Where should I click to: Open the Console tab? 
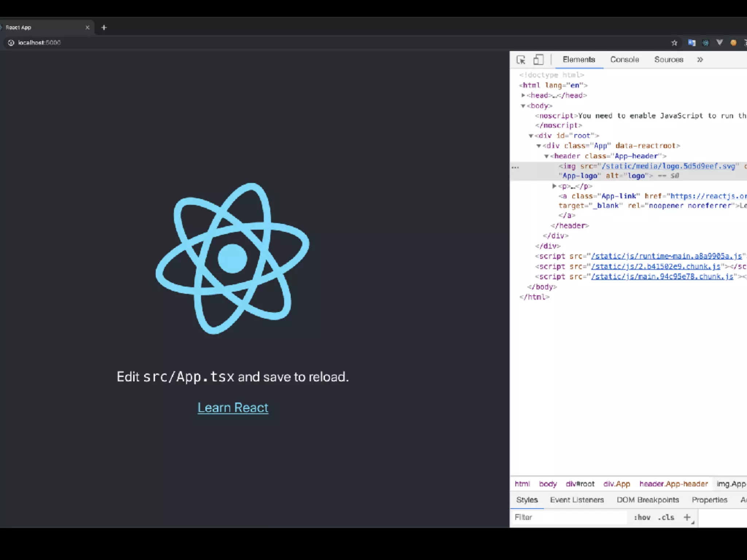tap(624, 59)
